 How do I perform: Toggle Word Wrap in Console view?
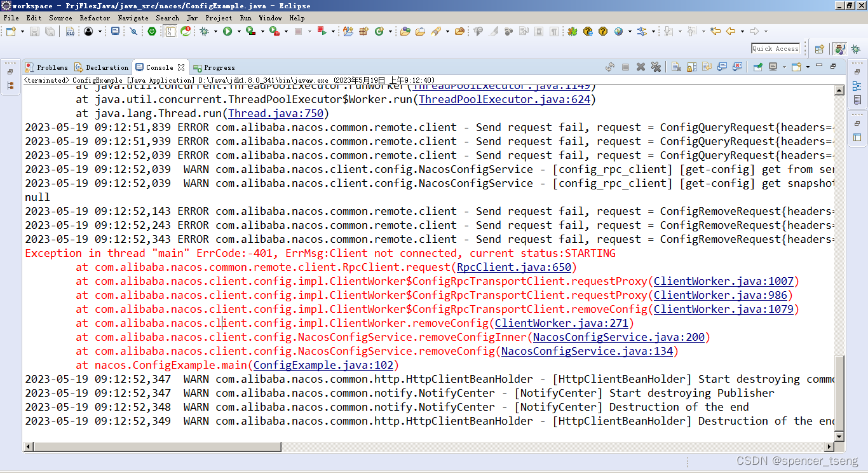coord(707,67)
